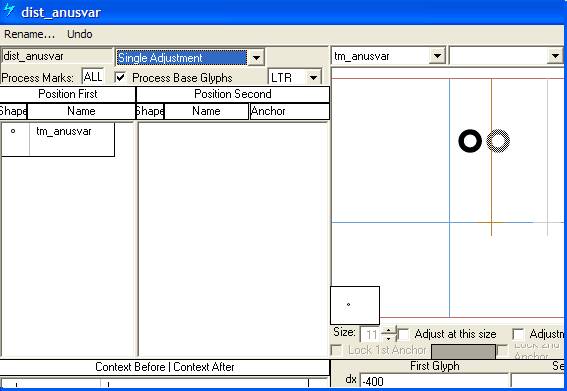The image size is (567, 391).
Task: Click the Undo menu item
Action: point(80,34)
